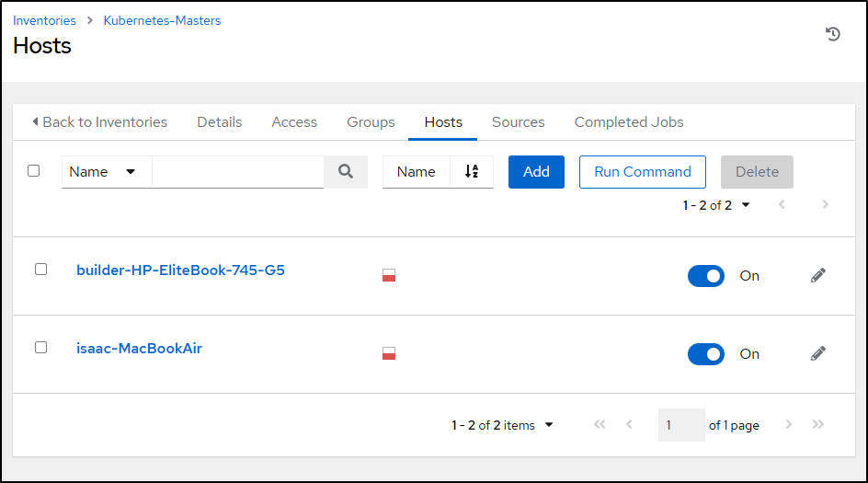Click the search magnifying glass button
868x483 pixels.
coord(346,172)
